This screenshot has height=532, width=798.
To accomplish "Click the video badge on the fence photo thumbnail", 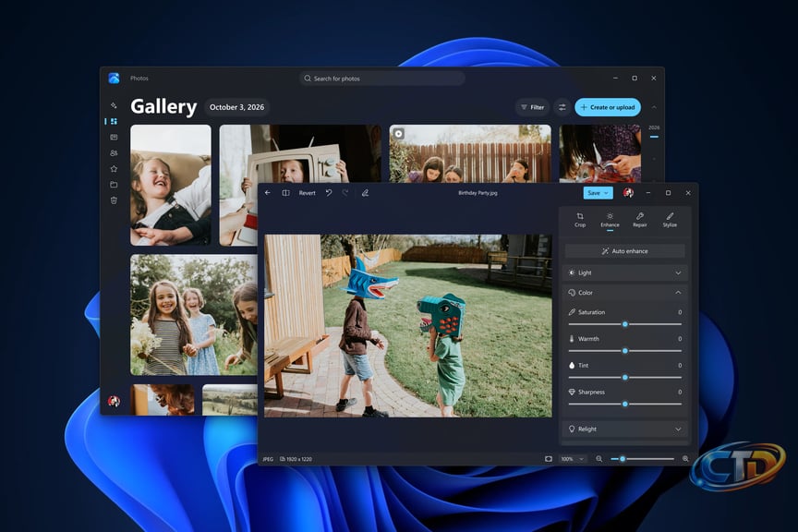I will click(399, 134).
